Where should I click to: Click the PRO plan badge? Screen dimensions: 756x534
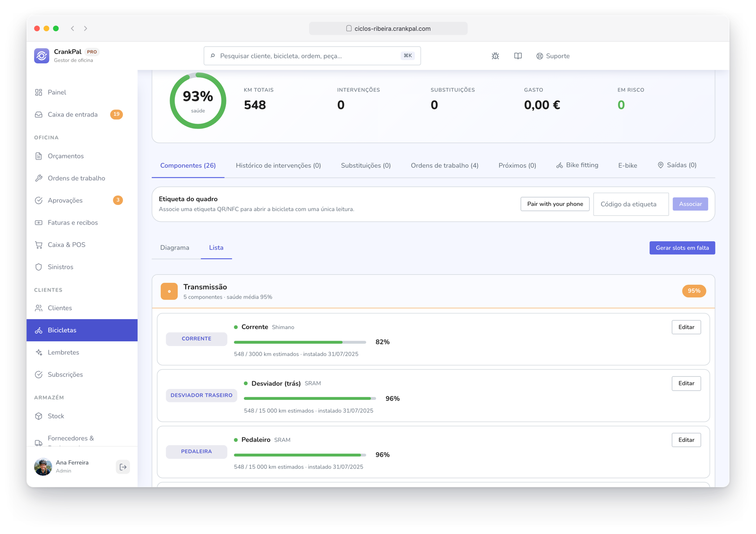tap(92, 52)
